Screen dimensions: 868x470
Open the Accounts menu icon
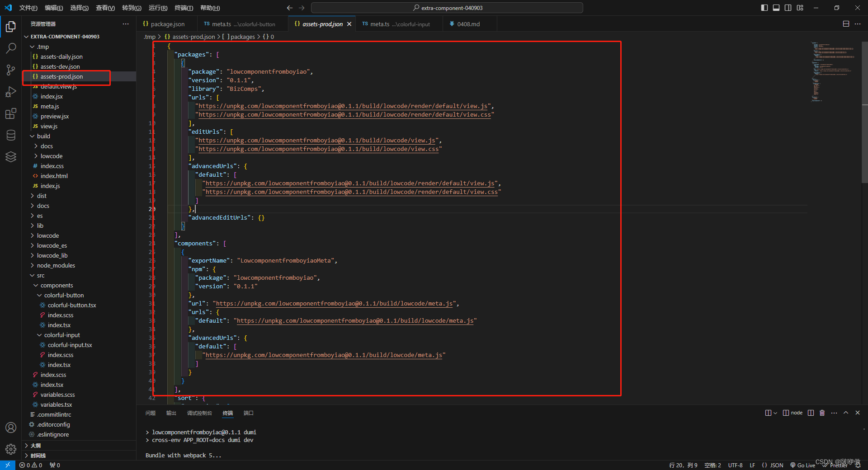tap(11, 428)
